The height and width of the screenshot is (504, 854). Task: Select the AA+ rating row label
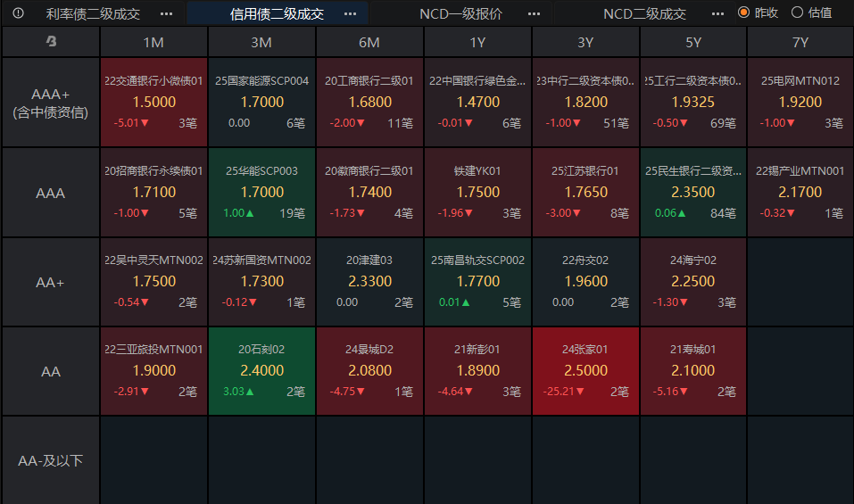point(51,282)
